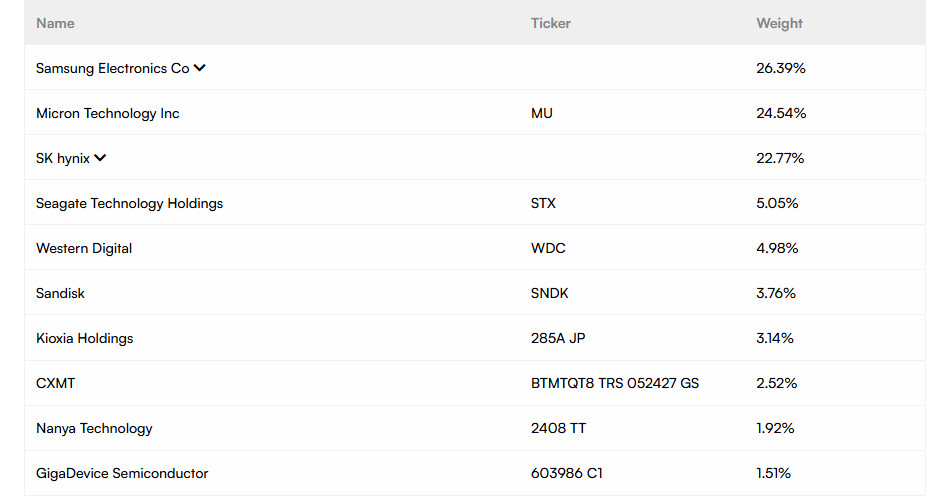932x499 pixels.
Task: Click the STX ticker
Action: pyautogui.click(x=543, y=203)
